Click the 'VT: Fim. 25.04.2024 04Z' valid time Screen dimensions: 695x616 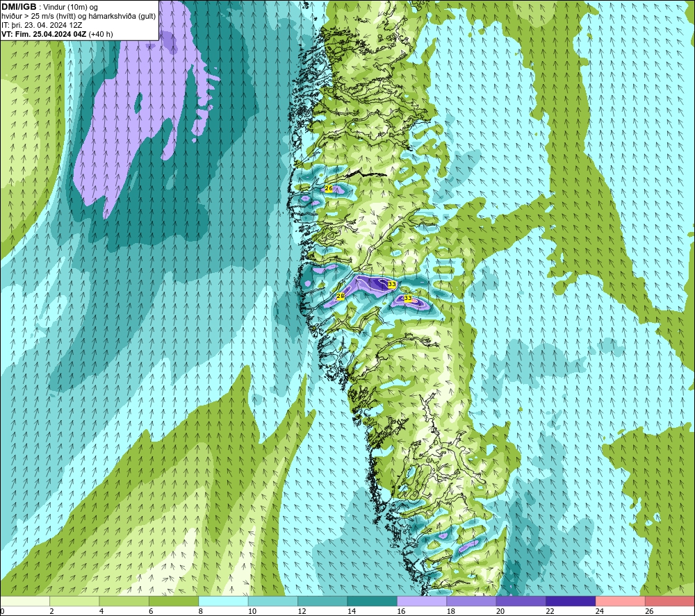pos(44,34)
